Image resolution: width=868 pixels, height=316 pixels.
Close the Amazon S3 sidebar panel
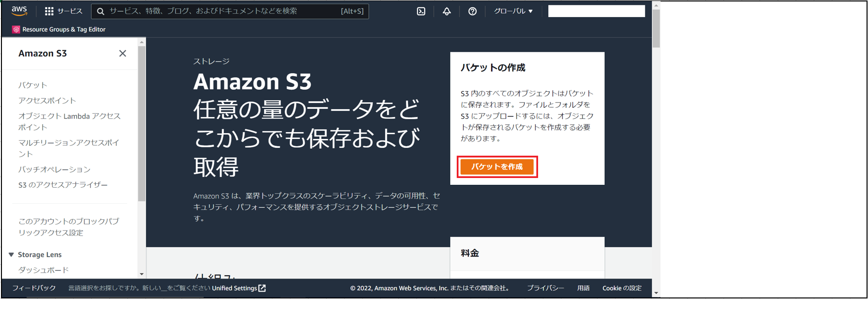coord(123,53)
